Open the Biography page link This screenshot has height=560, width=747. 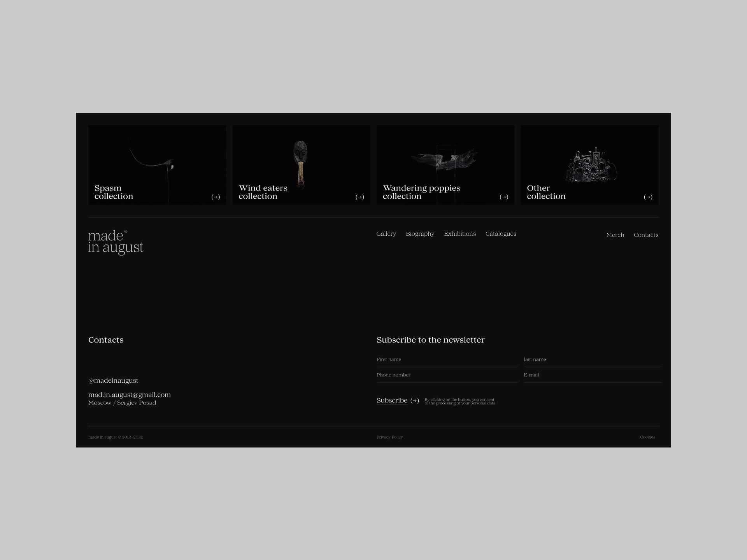[420, 234]
